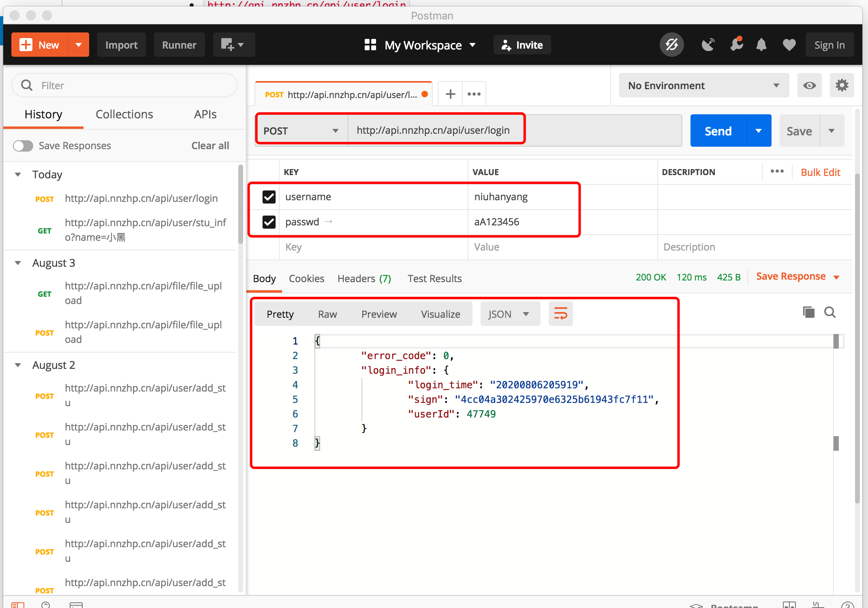Click the blue Send button
The image size is (868, 608).
click(718, 131)
